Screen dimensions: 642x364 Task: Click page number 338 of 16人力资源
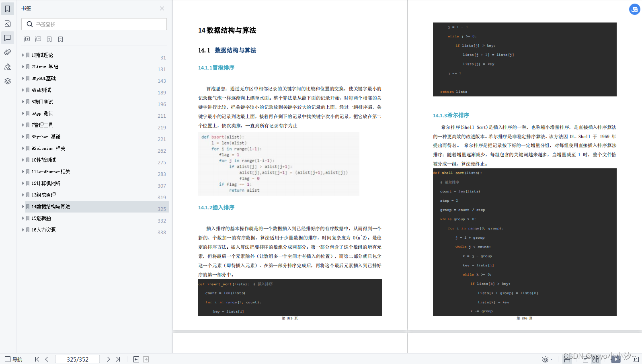tap(162, 232)
